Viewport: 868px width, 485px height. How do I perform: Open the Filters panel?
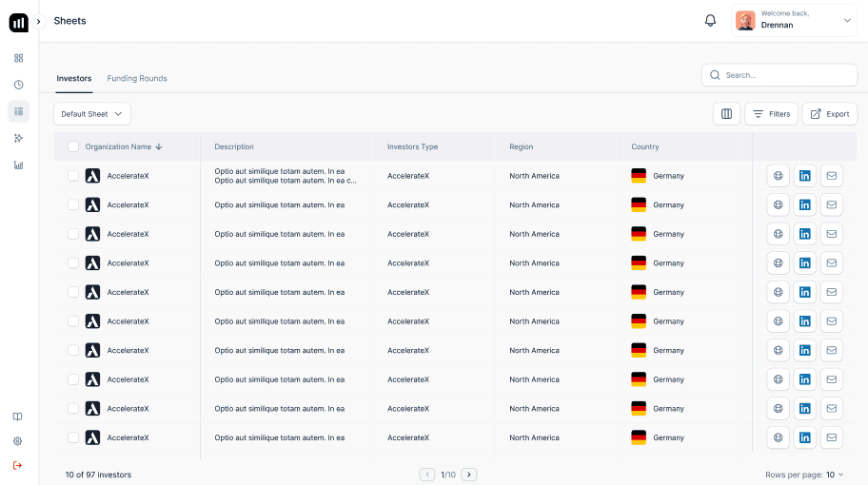(771, 114)
